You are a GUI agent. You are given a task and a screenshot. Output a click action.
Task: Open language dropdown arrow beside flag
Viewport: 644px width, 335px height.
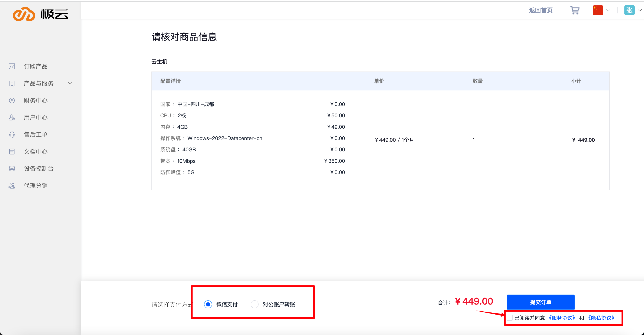[608, 10]
